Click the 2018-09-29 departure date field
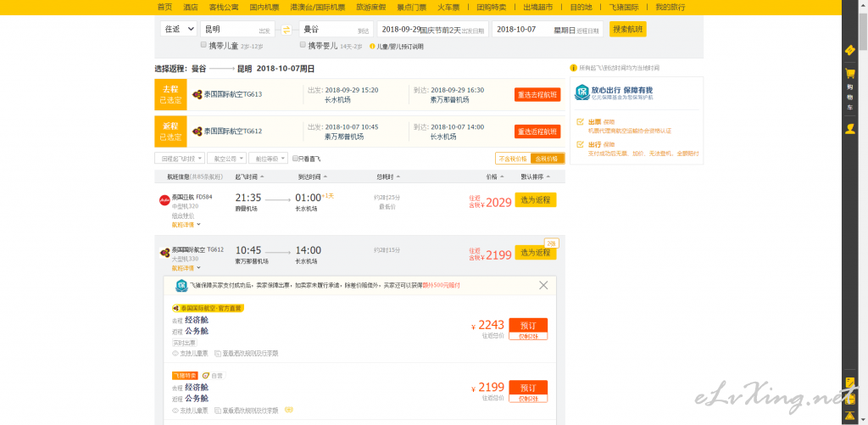Image resolution: width=868 pixels, height=425 pixels. tap(432, 30)
